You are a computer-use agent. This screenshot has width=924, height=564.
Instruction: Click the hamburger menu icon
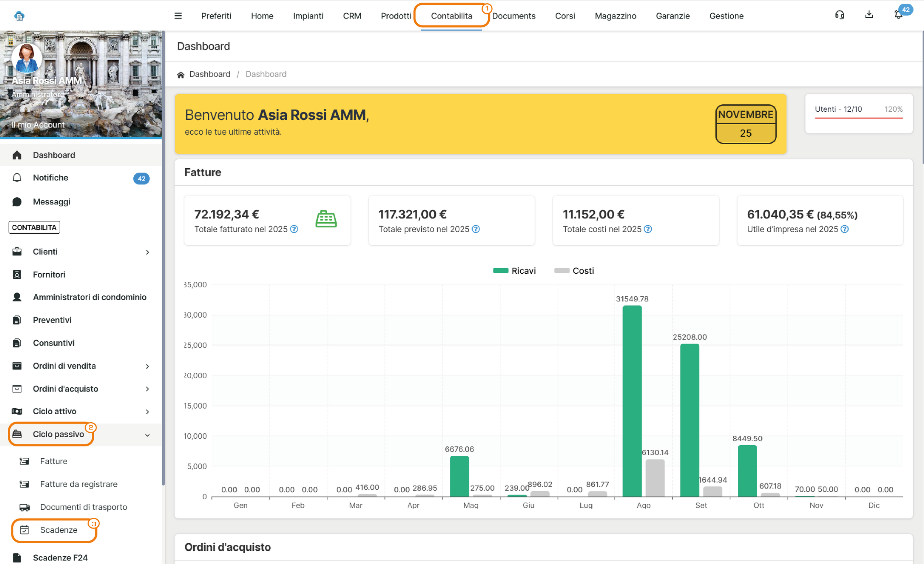(178, 16)
